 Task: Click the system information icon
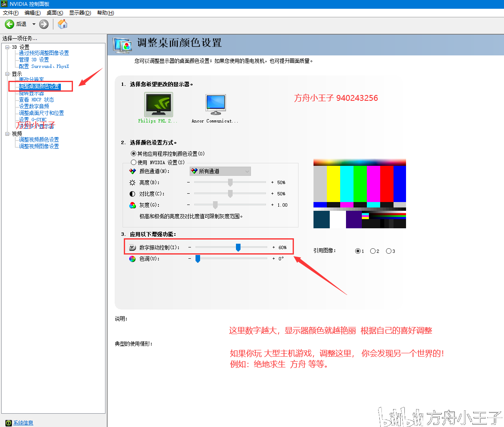8,423
